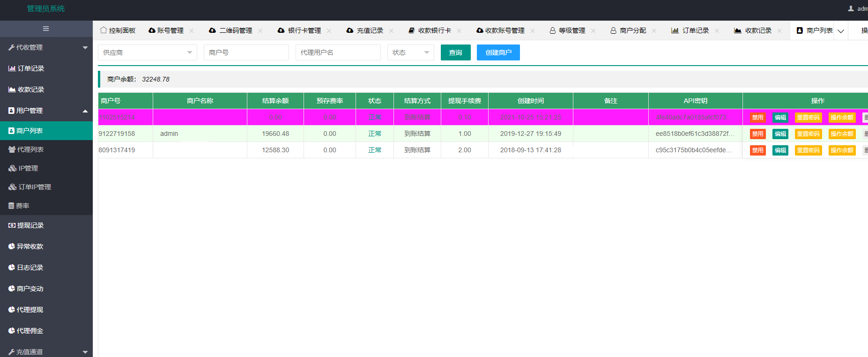This screenshot has width=868, height=357.
Task: Close the 商户分配 tab
Action: (x=654, y=31)
